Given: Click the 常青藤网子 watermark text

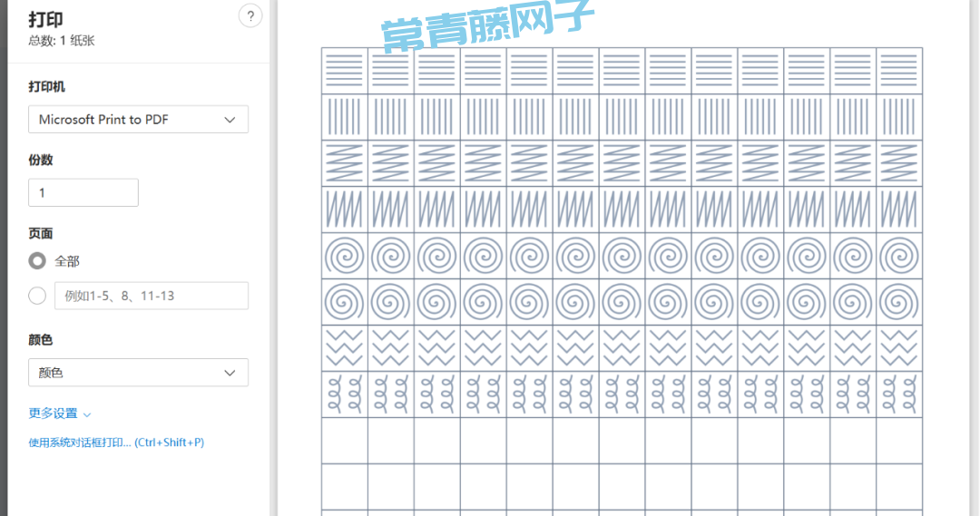Looking at the screenshot, I should pos(486,28).
